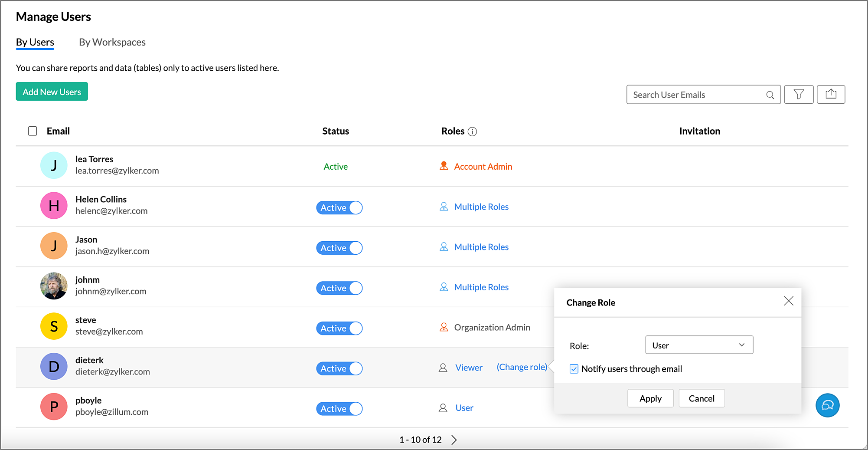Click Iea Torres's avatar
This screenshot has width=868, height=450.
[x=54, y=165]
